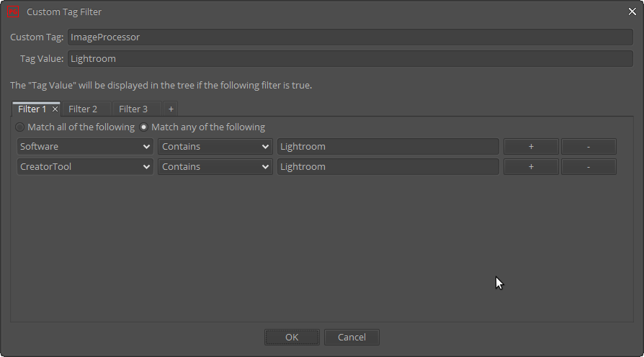
Task: Open the Software field dropdown
Action: [x=85, y=147]
